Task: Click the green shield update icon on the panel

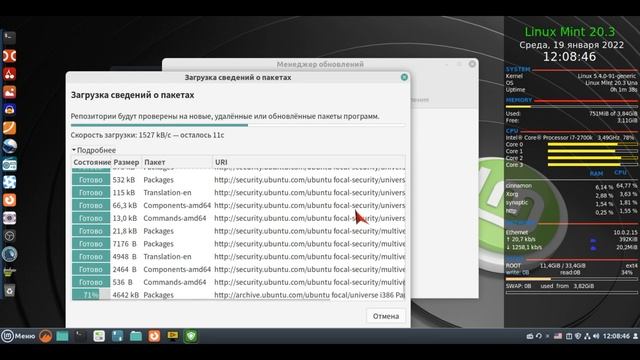Action: point(191,336)
